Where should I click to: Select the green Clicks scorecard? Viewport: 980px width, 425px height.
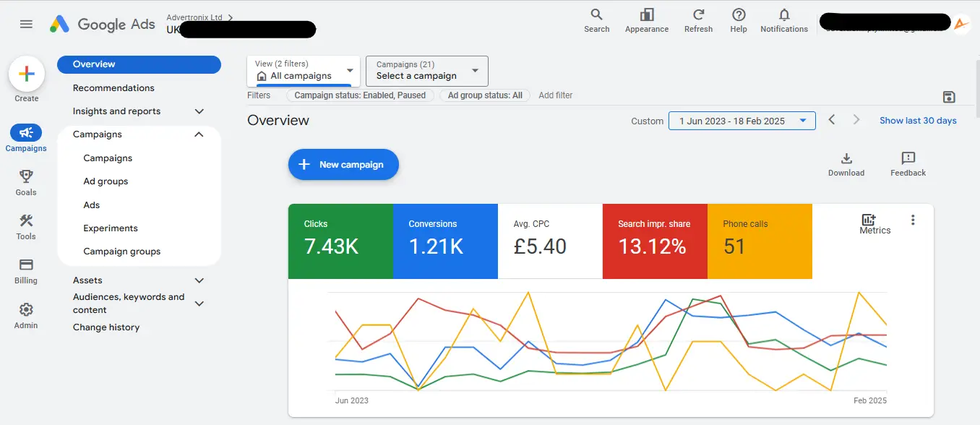(340, 241)
